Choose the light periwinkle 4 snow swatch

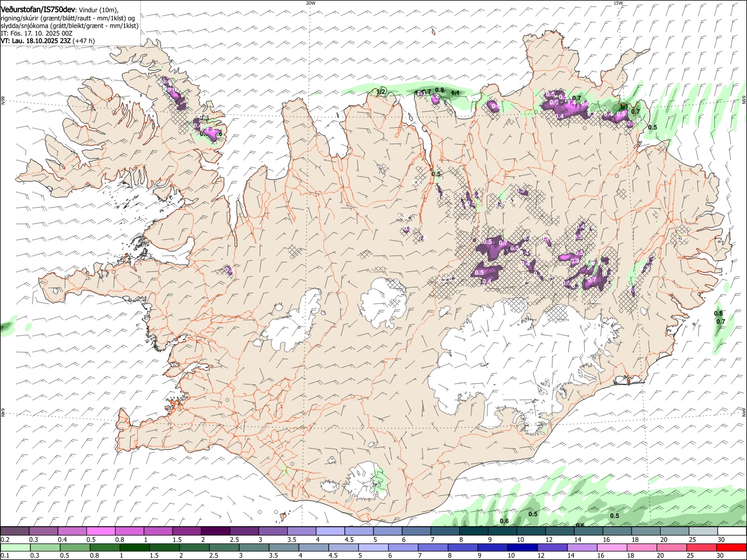330,531
